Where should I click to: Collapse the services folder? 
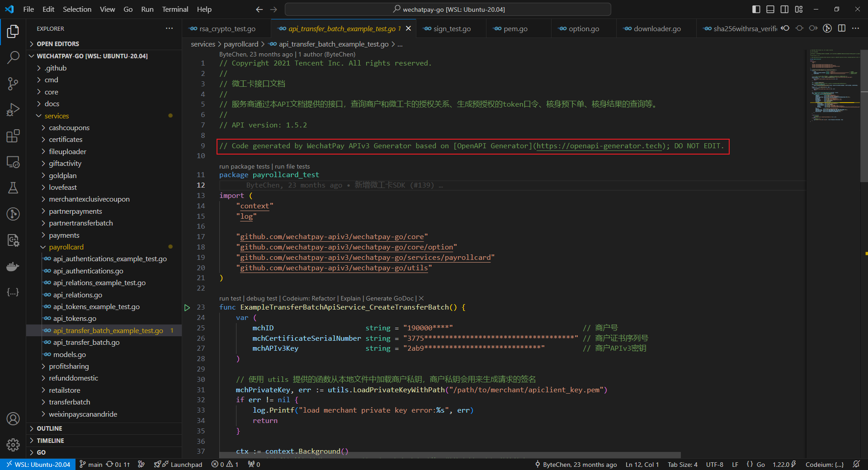pyautogui.click(x=104, y=116)
